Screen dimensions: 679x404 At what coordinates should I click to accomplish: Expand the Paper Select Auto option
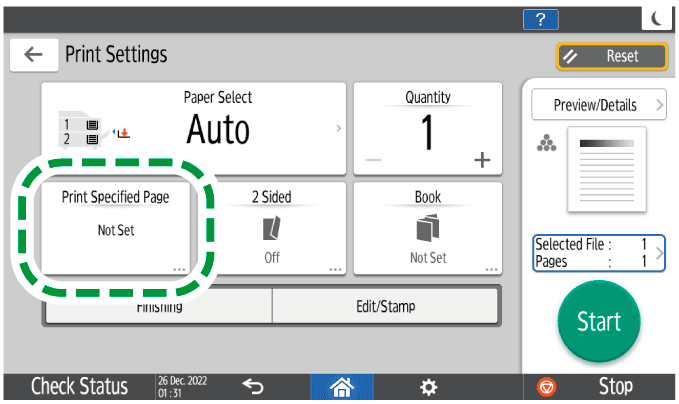[194, 128]
